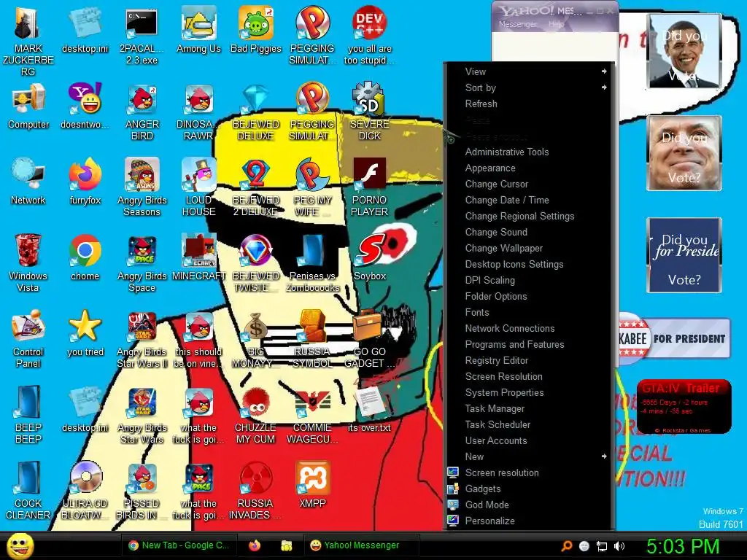Choose Refresh from context menu
747x560 pixels.
pos(529,104)
